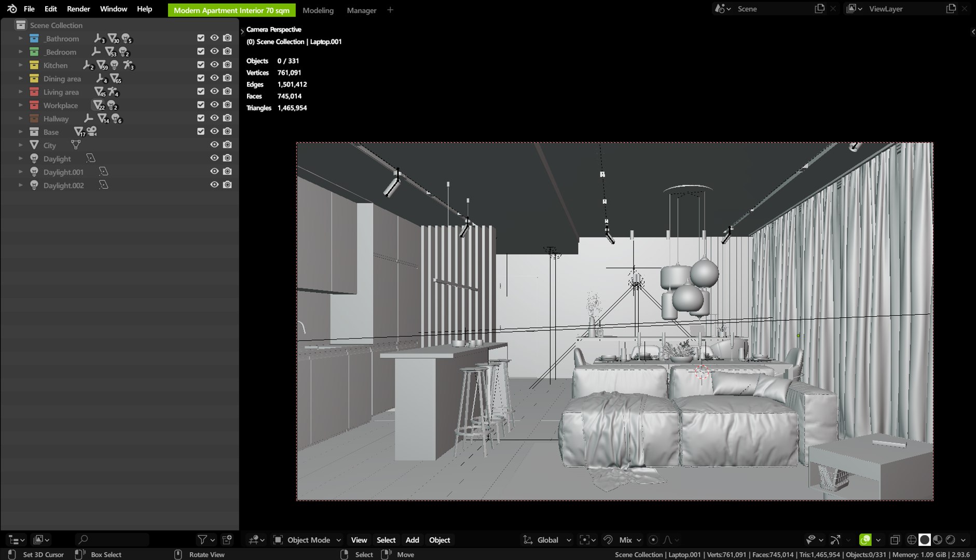This screenshot has width=976, height=560.
Task: Toggle the snapping magnet icon
Action: coord(608,540)
